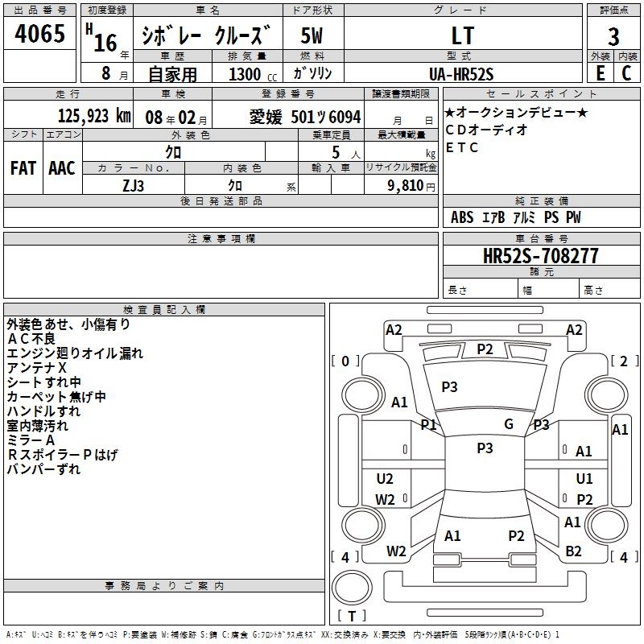Click the note ハンドルすれ
This screenshot has width=644, height=644.
pyautogui.click(x=44, y=411)
